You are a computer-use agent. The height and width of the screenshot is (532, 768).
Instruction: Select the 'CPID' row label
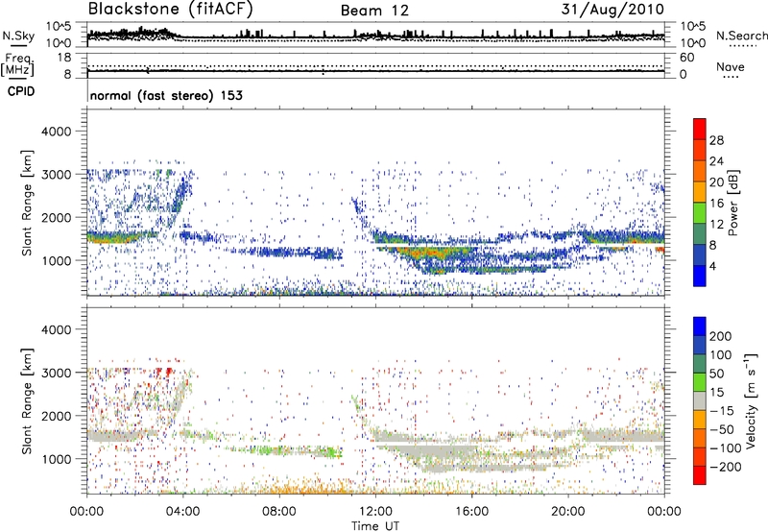(21, 91)
